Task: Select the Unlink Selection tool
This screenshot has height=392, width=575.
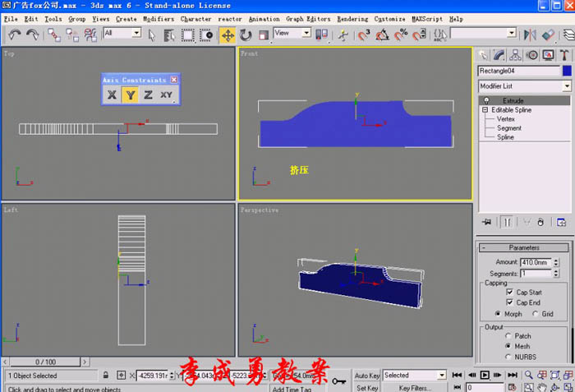Action: pos(72,35)
